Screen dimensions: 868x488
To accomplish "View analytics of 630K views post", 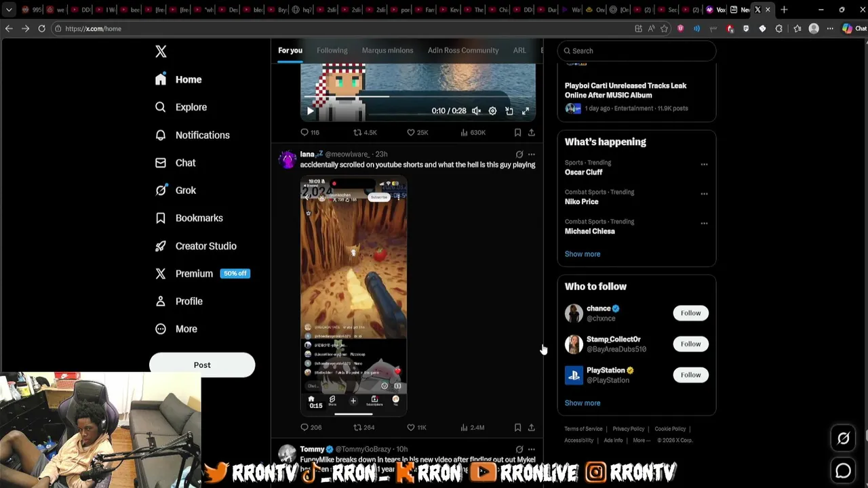I will tap(473, 132).
